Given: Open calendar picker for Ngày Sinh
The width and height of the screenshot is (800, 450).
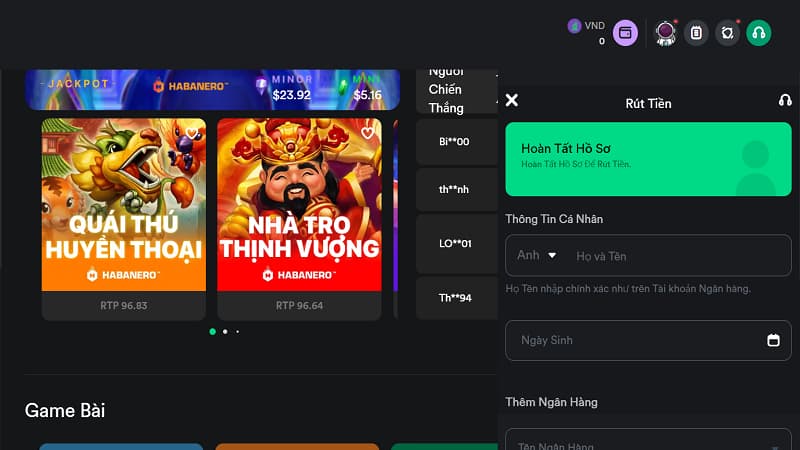Looking at the screenshot, I should [773, 340].
